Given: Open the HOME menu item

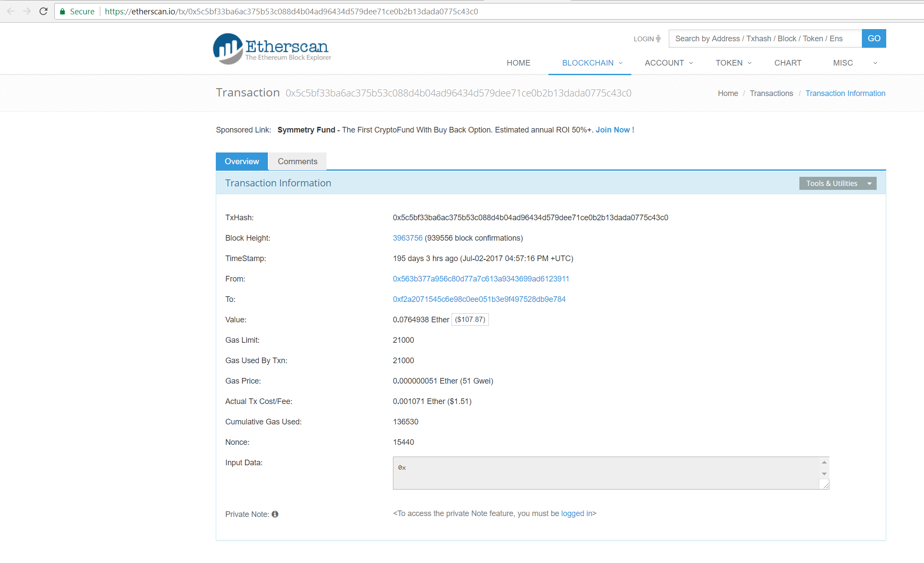Looking at the screenshot, I should click(518, 63).
